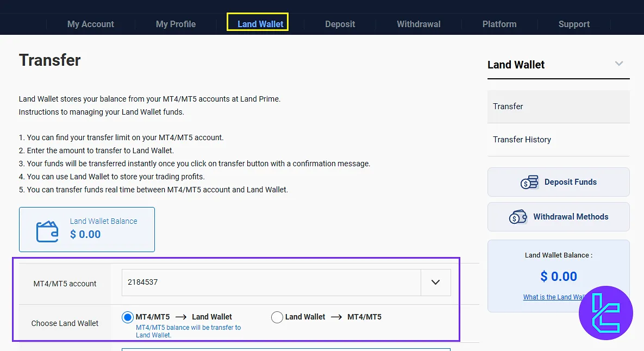This screenshot has width=644, height=351.
Task: Click the coins icon beside Deposit Funds
Action: (529, 183)
